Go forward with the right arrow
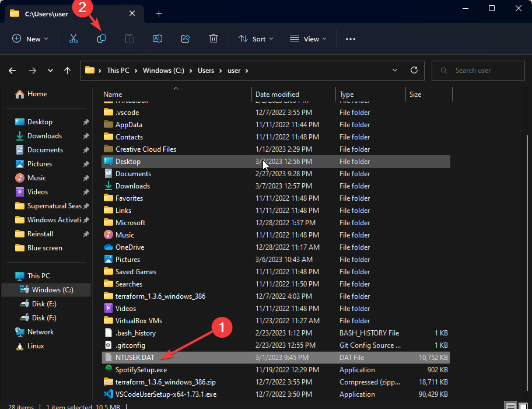The image size is (532, 409). (x=33, y=71)
